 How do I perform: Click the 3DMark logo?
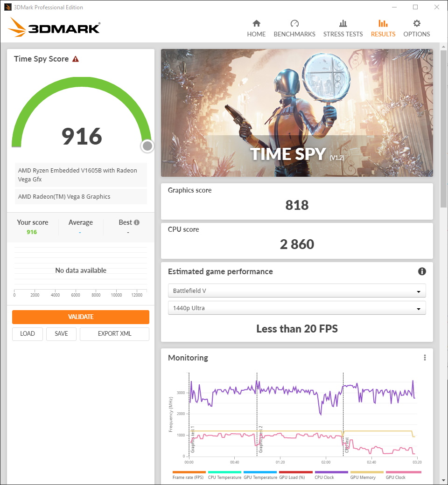click(x=54, y=27)
